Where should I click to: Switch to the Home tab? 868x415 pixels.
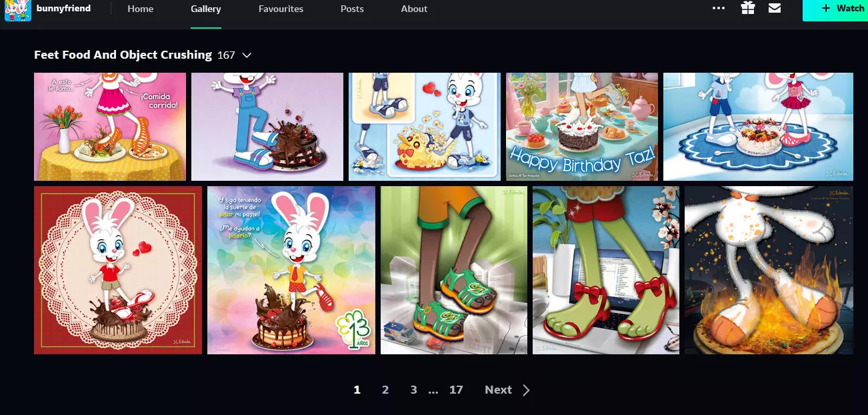[x=140, y=9]
